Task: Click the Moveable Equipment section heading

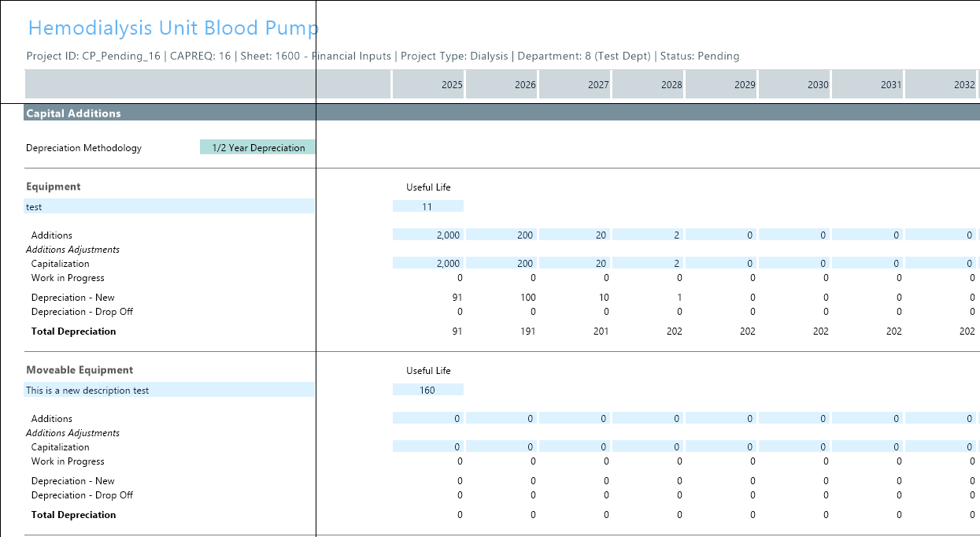Action: (x=80, y=370)
